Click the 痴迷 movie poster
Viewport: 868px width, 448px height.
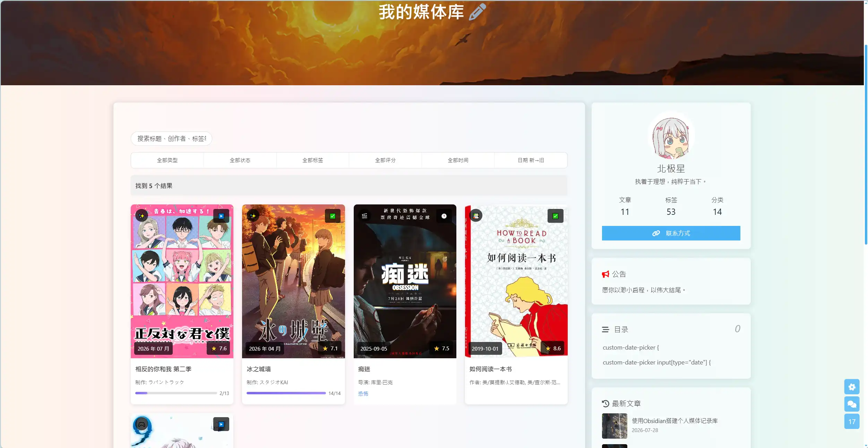(x=405, y=281)
